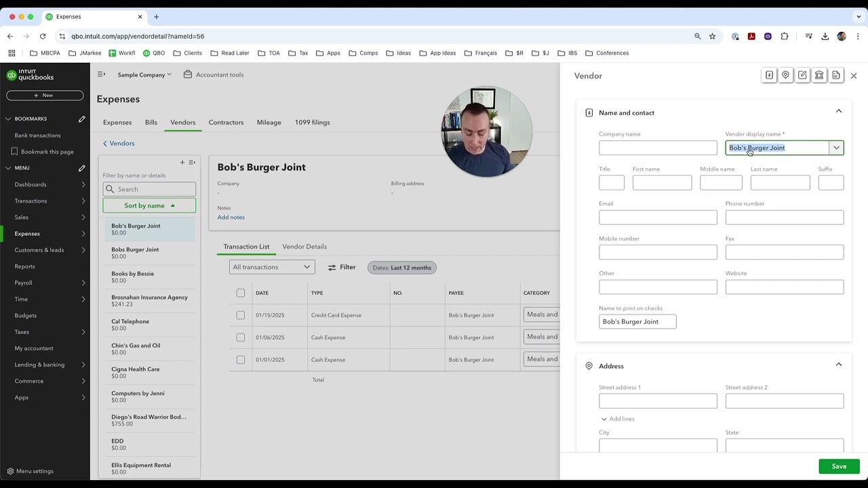
Task: Click the Email input field
Action: point(658,217)
